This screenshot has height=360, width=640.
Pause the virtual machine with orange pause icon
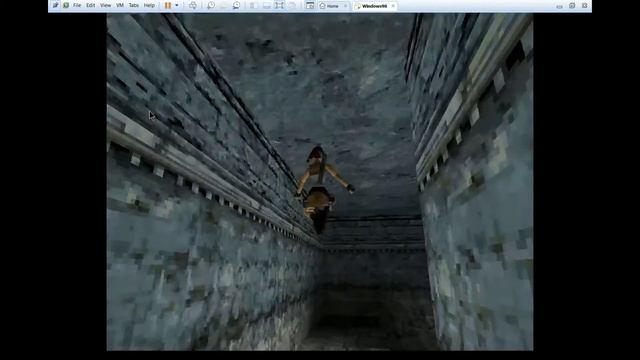168,6
